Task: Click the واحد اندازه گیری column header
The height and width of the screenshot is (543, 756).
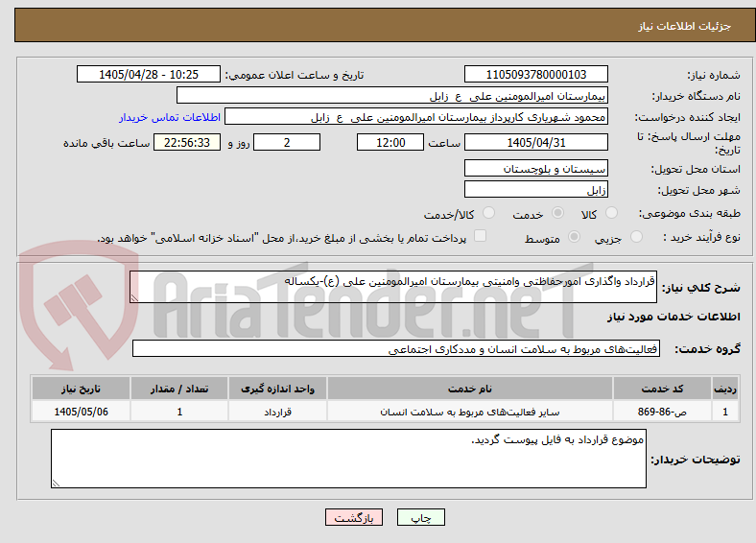Action: [x=277, y=389]
